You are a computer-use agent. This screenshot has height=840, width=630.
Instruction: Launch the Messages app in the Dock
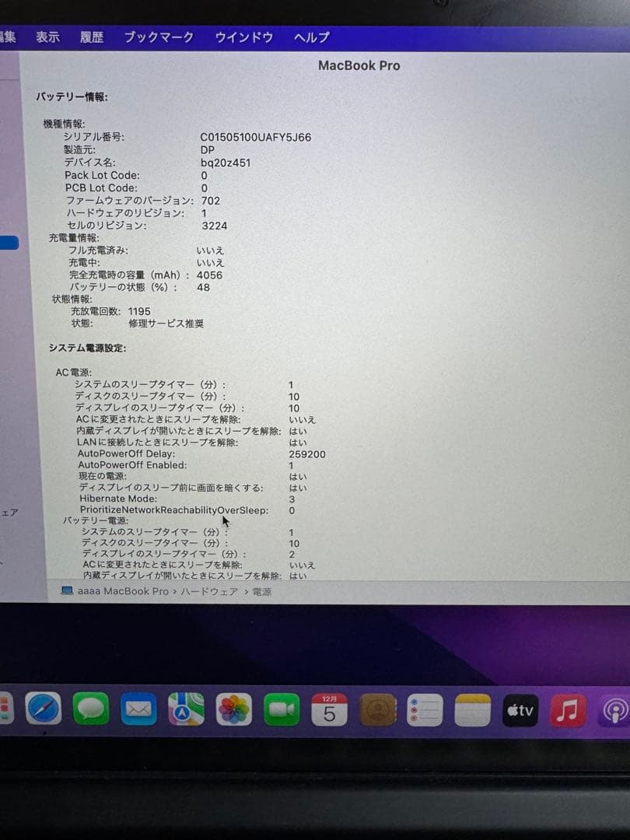[90, 709]
